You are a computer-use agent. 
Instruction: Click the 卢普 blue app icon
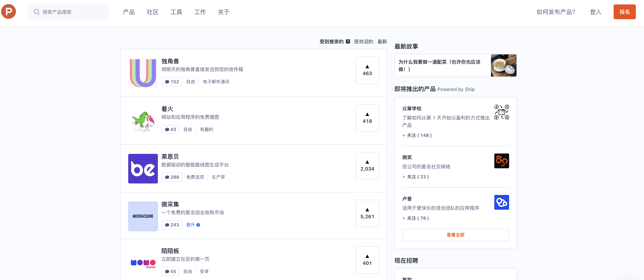click(x=501, y=202)
